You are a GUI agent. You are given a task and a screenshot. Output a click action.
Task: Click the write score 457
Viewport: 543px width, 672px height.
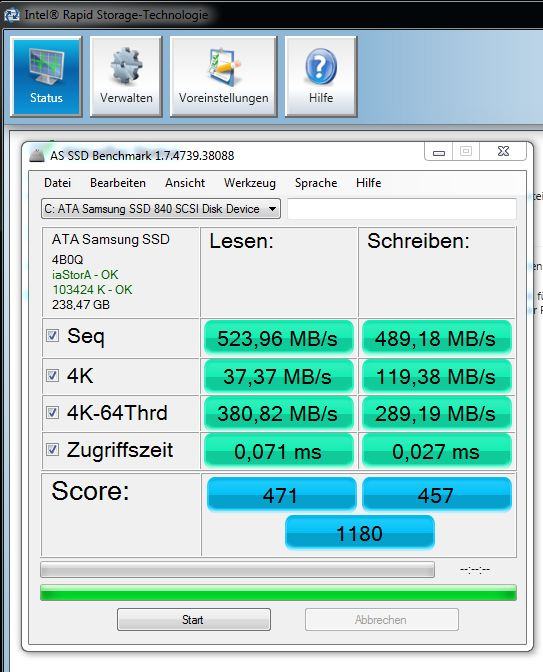point(437,494)
